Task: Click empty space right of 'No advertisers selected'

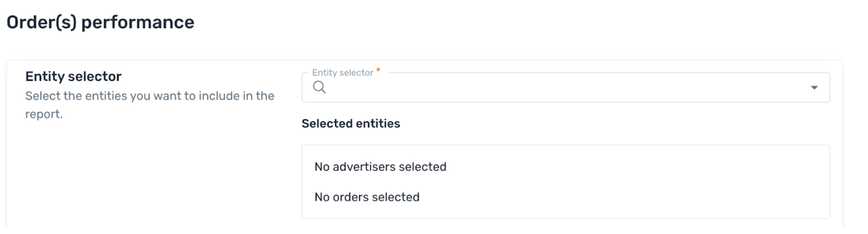Action: [x=633, y=167]
